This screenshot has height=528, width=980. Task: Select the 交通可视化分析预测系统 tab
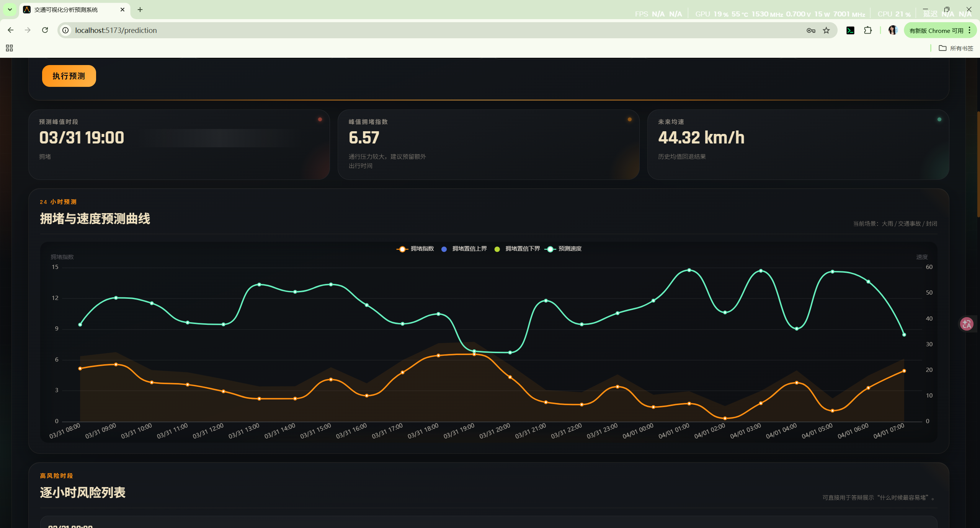[66, 10]
